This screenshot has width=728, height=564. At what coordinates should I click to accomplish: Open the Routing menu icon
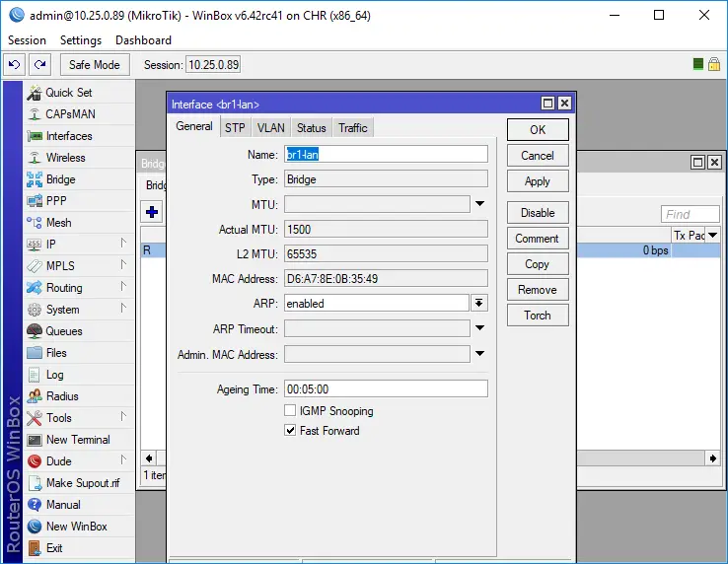coord(35,288)
